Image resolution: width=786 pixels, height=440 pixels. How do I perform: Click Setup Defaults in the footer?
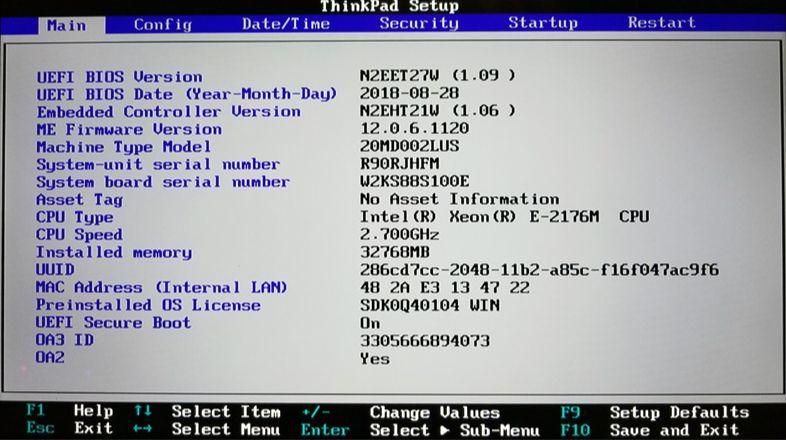point(679,412)
